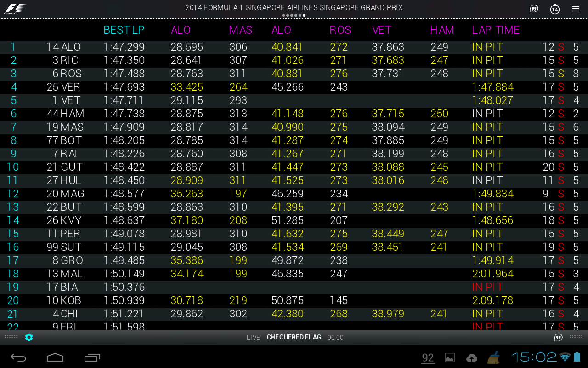
Task: Tap sector time 33.425 for VER
Action: [x=187, y=87]
